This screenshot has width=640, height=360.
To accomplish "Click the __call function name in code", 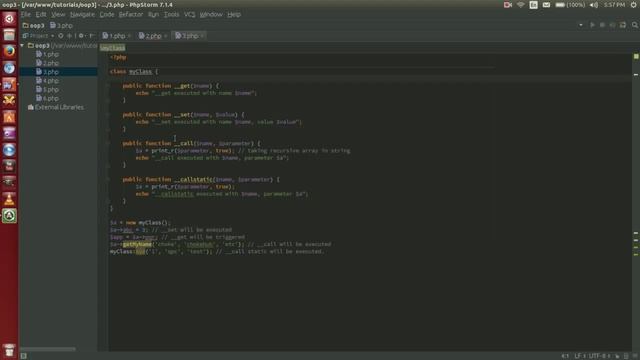I will [x=184, y=144].
